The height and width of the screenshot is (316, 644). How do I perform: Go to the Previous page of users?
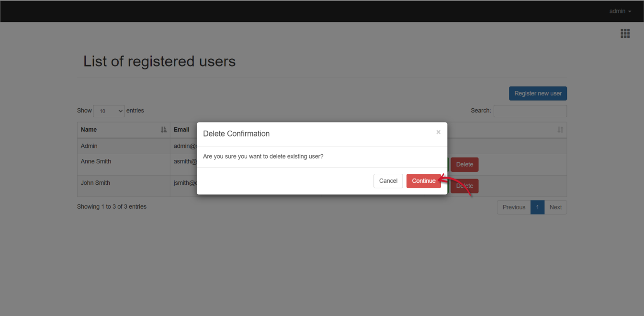tap(513, 207)
